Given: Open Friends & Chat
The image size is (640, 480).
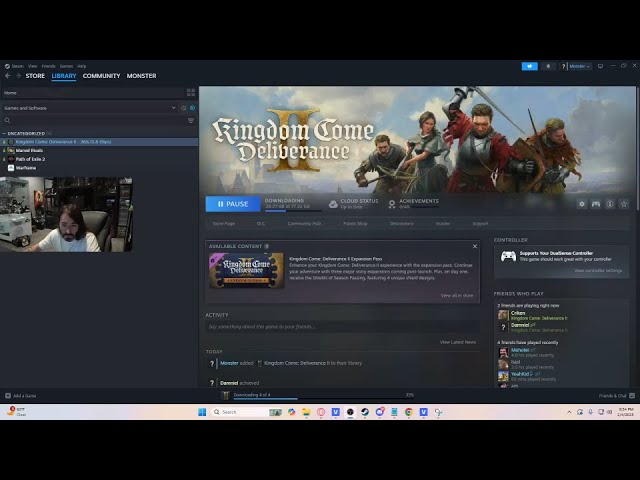Looking at the screenshot, I should (x=617, y=396).
